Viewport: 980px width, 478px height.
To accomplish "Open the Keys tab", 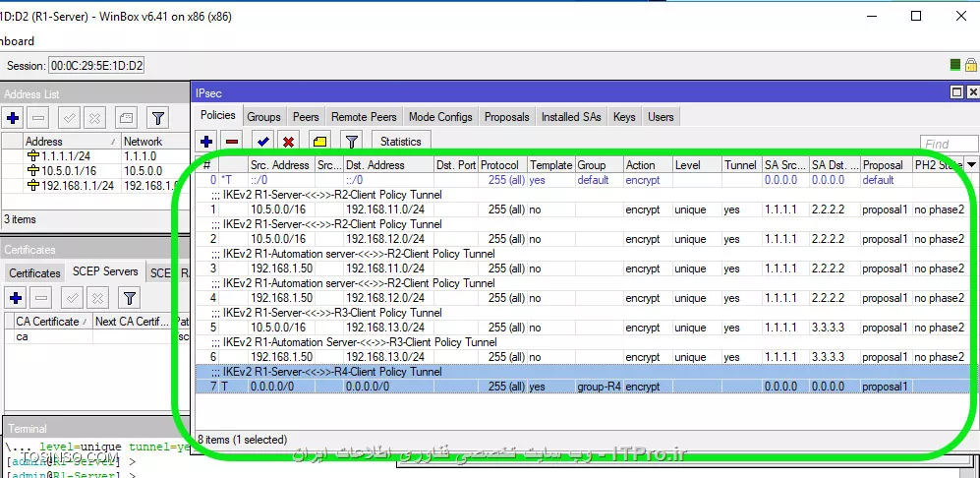I will (x=624, y=117).
